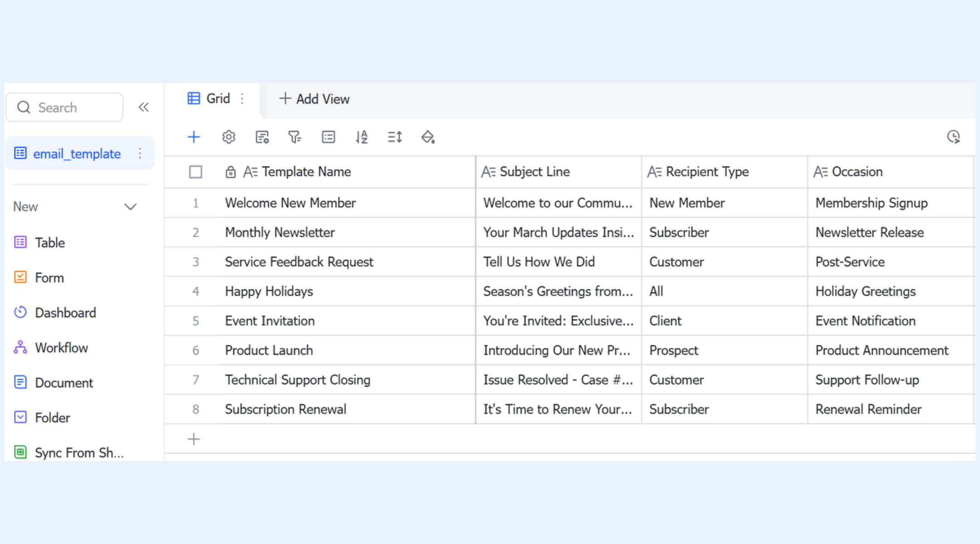Click the group records list icon
Image resolution: width=980 pixels, height=544 pixels.
(x=328, y=136)
